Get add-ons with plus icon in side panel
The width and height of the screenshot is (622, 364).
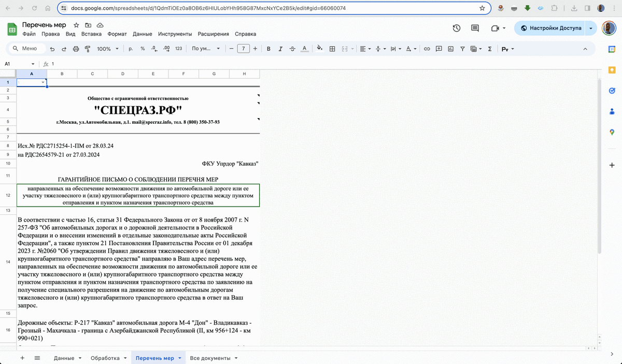(612, 165)
